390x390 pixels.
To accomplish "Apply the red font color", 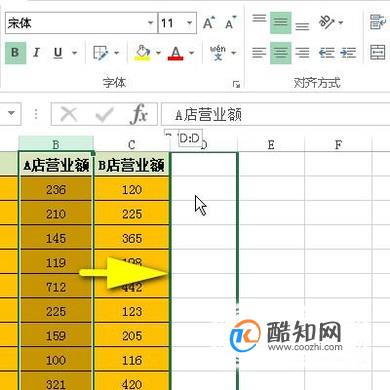I will pyautogui.click(x=176, y=53).
